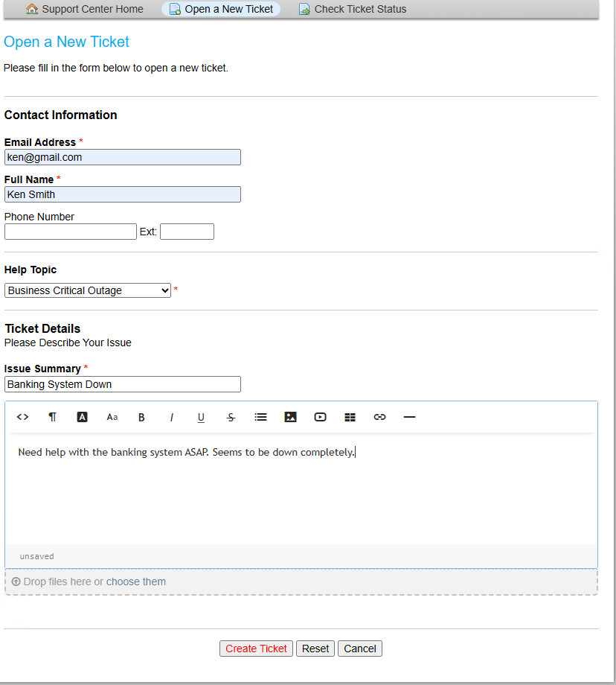Insert a table into description
This screenshot has width=616, height=685.
coord(350,417)
